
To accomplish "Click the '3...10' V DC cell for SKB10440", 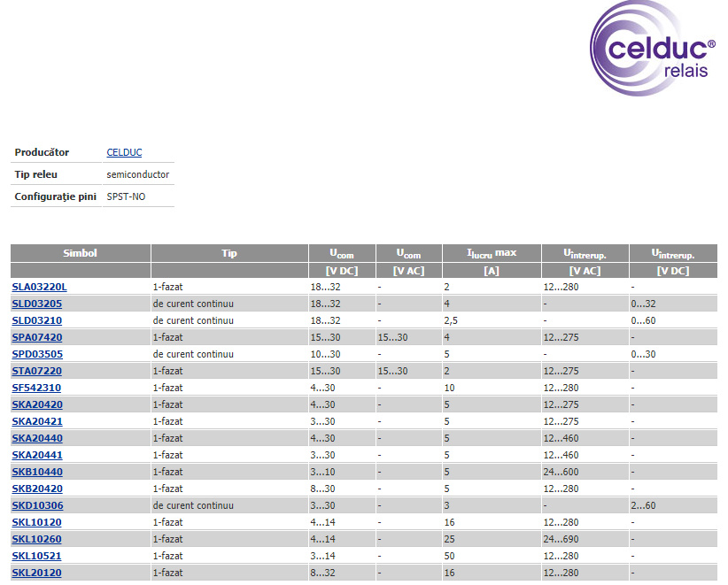I will coord(322,472).
